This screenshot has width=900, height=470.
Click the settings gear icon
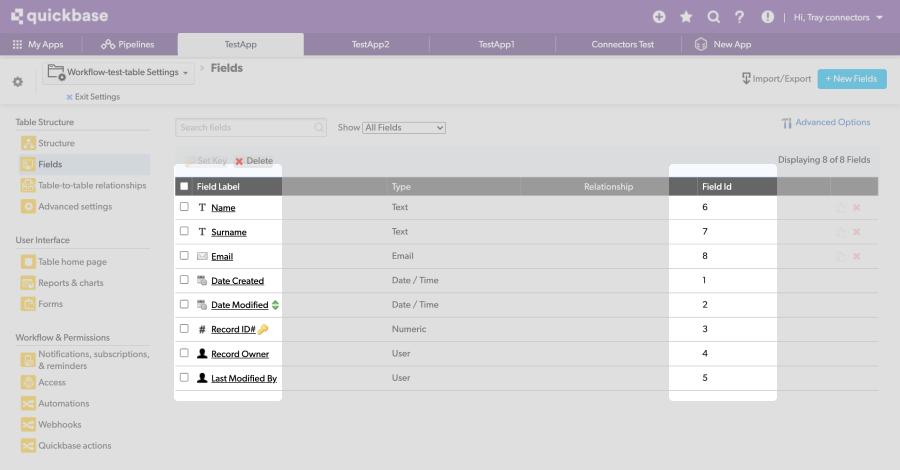[x=17, y=81]
